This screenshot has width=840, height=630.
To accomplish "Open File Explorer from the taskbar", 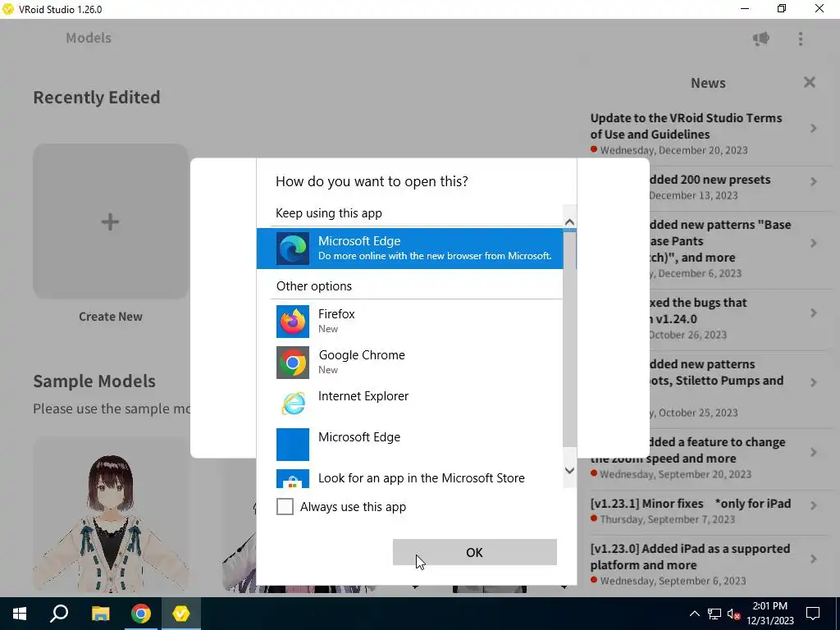I will click(100, 614).
